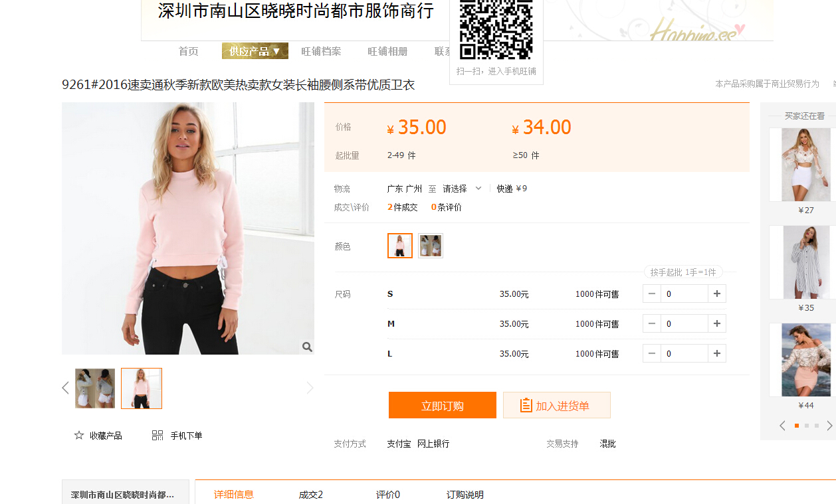Open the 订购说明 tab

point(465,495)
